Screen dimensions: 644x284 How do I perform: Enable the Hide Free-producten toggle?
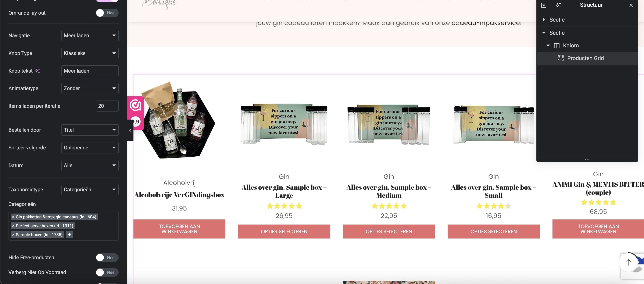[107, 258]
